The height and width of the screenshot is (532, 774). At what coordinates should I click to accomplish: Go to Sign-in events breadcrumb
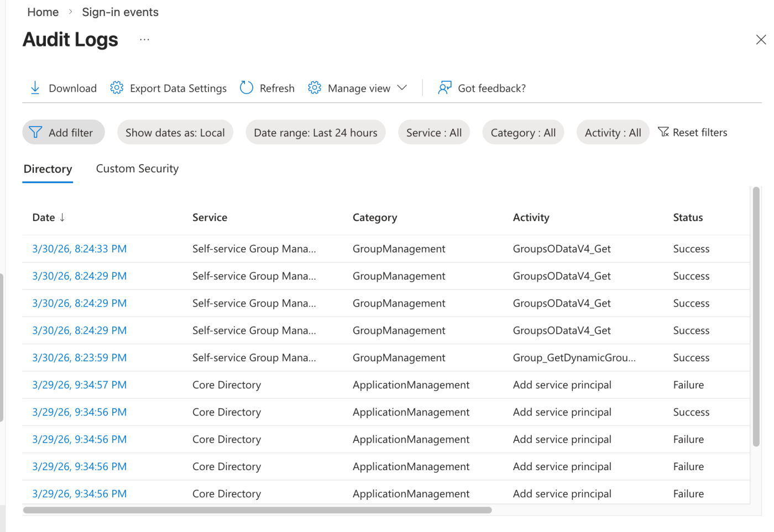[x=121, y=12]
